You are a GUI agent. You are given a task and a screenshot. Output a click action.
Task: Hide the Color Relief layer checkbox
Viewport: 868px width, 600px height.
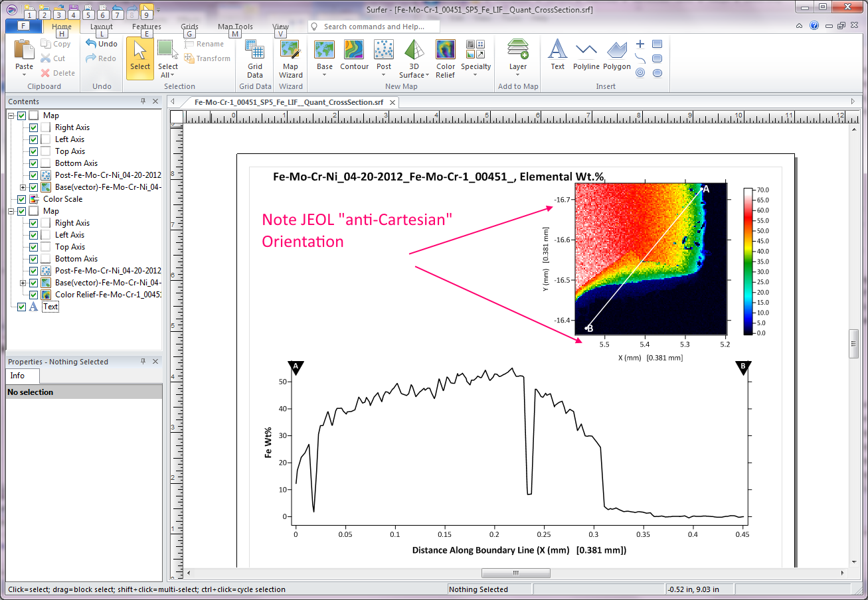pos(34,295)
